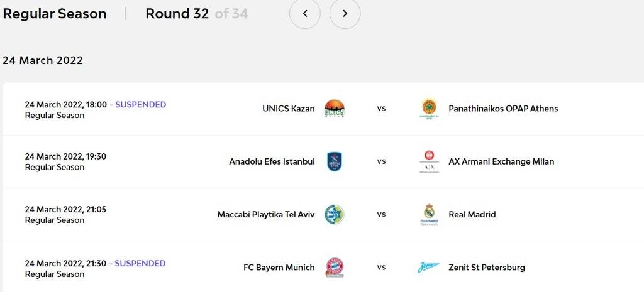Click the Zenit St Petersburg logo
644x292 pixels.
tap(429, 268)
